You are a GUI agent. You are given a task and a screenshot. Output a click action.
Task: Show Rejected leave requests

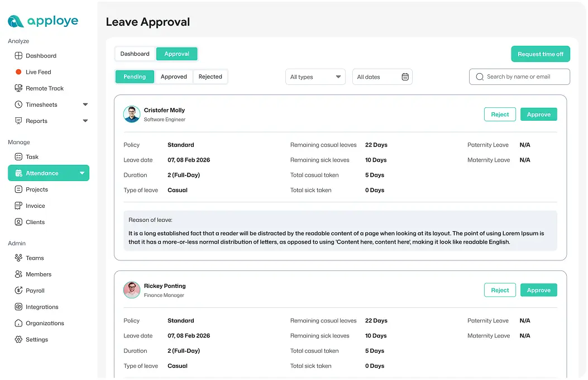coord(210,77)
